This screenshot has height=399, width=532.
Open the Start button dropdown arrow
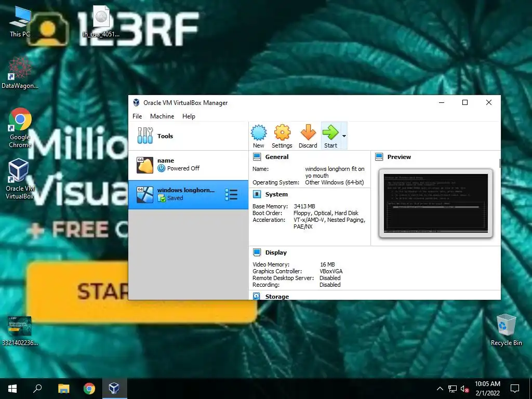coord(344,136)
